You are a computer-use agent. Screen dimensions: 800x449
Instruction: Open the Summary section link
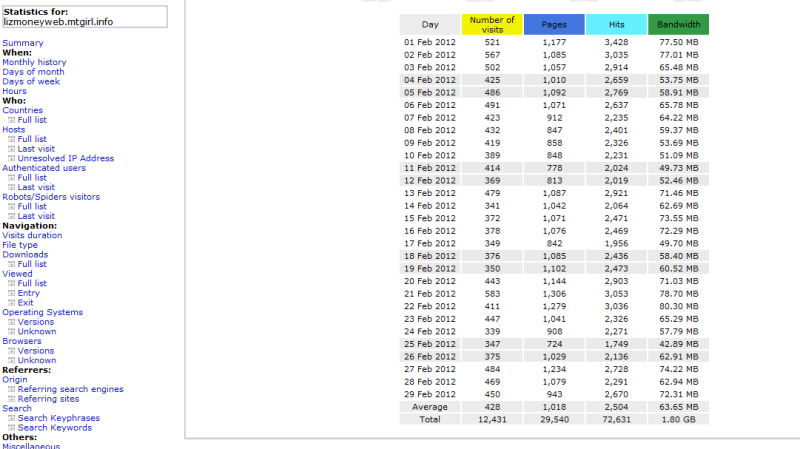click(x=23, y=43)
